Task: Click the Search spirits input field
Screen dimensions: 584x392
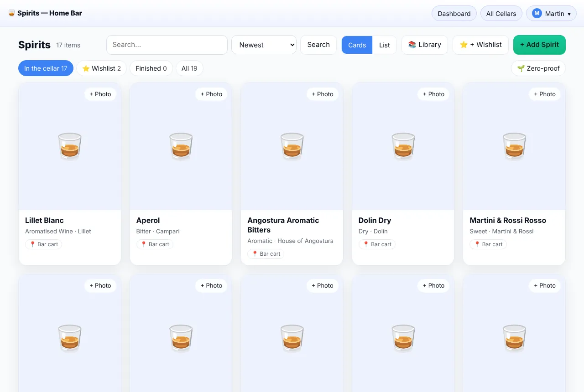Action: point(167,45)
